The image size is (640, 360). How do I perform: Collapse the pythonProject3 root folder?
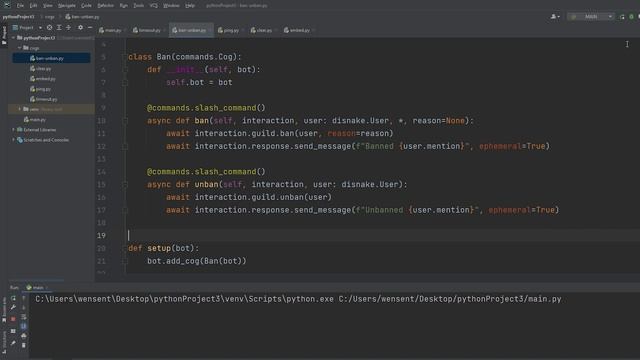[x=13, y=38]
